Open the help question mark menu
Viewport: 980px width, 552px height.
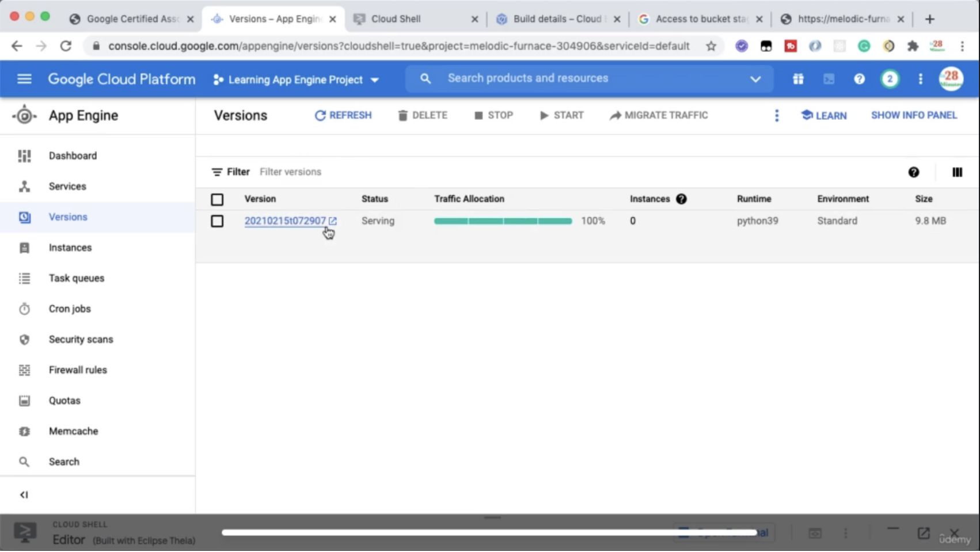[859, 79]
